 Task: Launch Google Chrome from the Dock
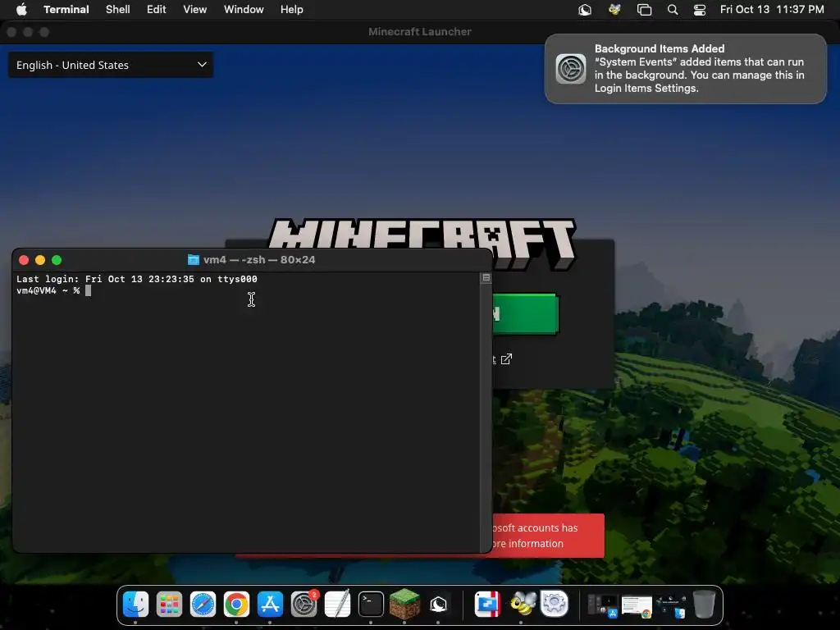(236, 605)
